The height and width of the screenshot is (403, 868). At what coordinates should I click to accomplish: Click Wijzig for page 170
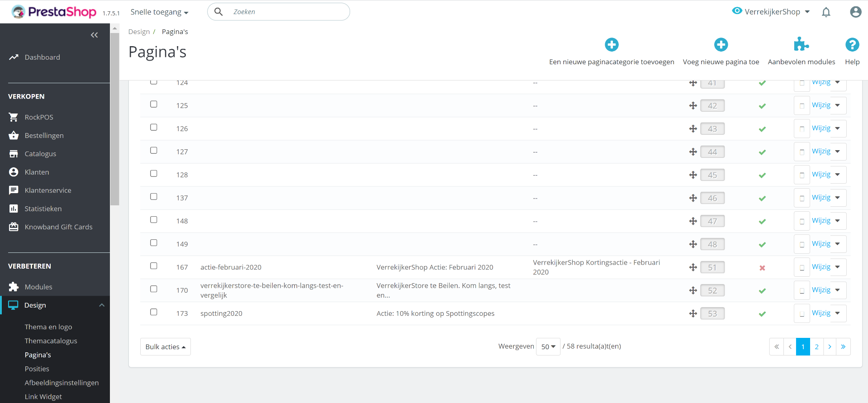coord(821,289)
